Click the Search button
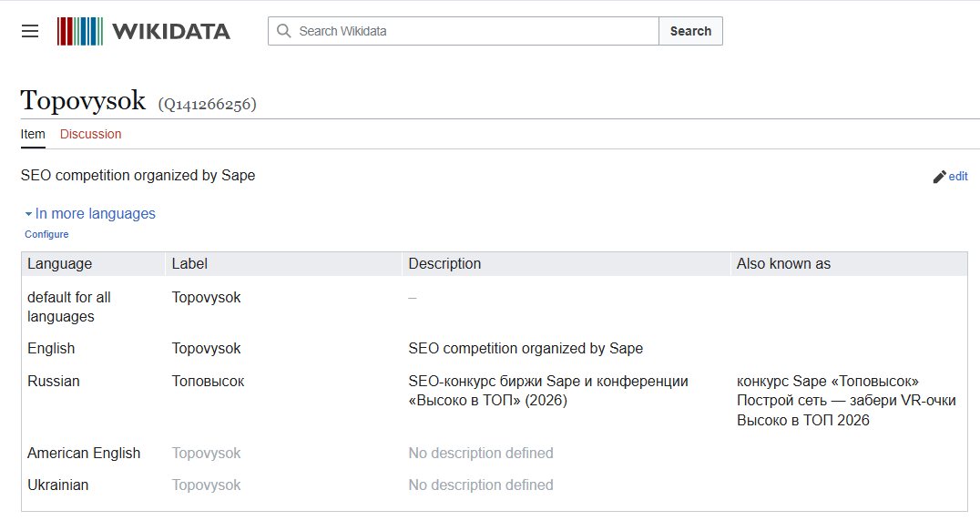 pyautogui.click(x=690, y=31)
